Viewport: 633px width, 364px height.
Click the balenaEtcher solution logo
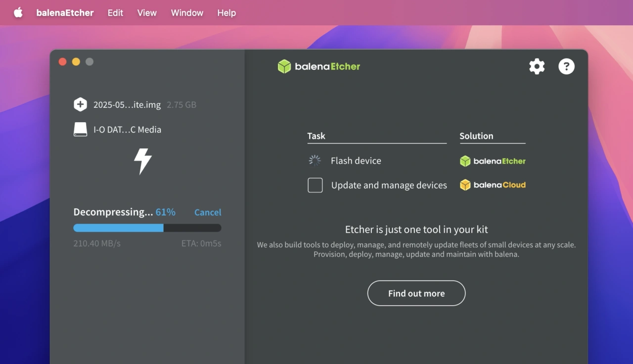tap(493, 161)
